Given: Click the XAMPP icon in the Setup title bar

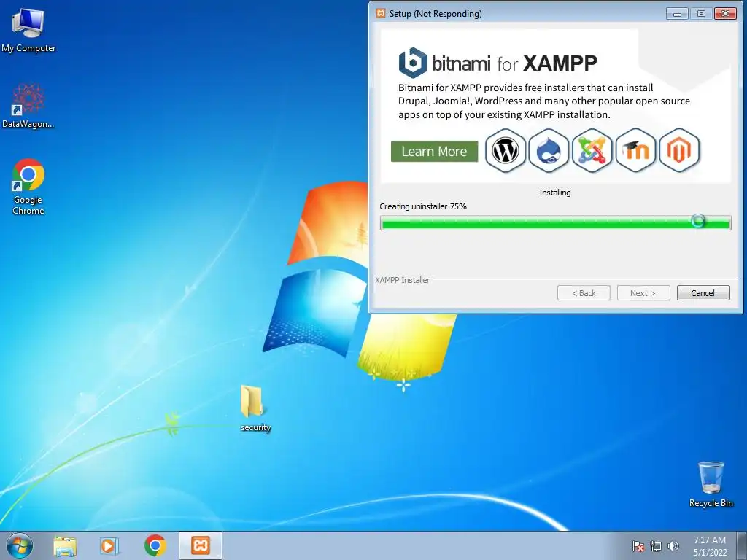Looking at the screenshot, I should [380, 13].
